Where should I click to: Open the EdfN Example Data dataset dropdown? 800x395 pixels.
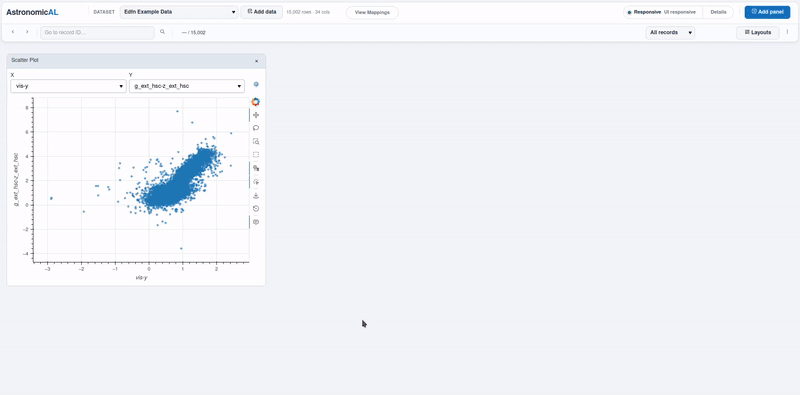[x=179, y=12]
